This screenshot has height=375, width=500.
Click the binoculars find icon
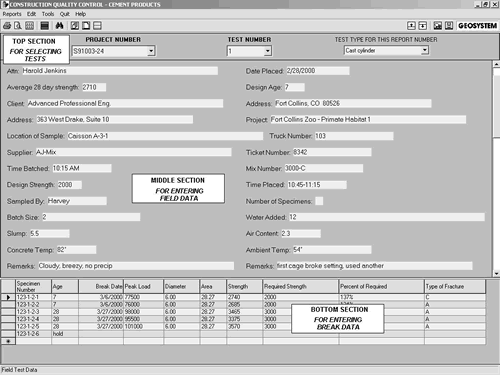tap(59, 26)
